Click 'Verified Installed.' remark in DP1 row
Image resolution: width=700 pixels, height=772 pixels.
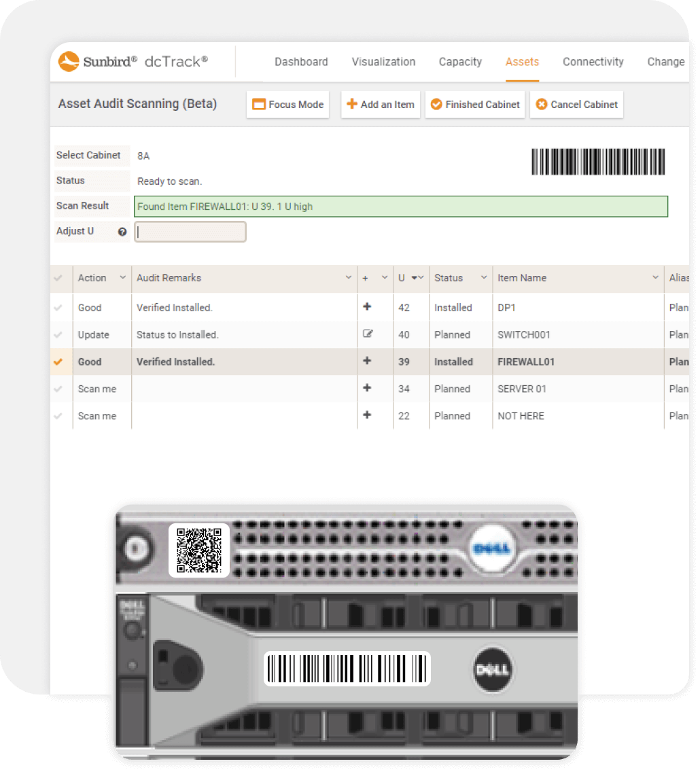[x=174, y=308]
